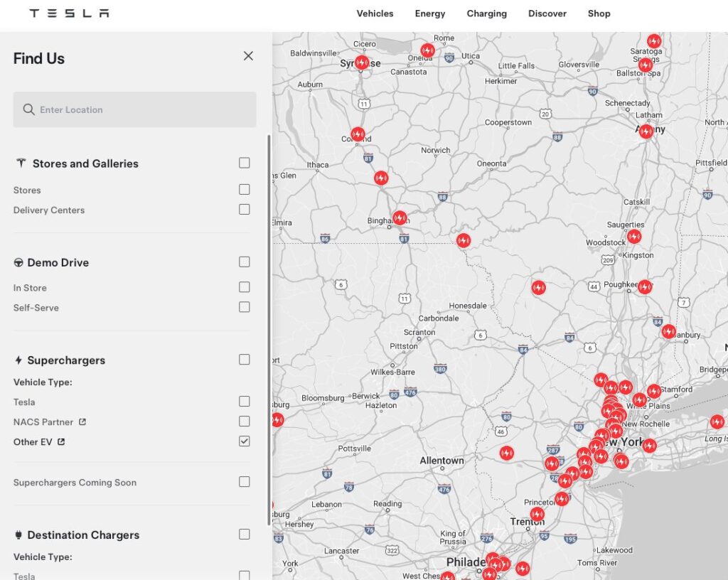Open the Shop menu
Image resolution: width=728 pixels, height=580 pixels.
pos(599,14)
